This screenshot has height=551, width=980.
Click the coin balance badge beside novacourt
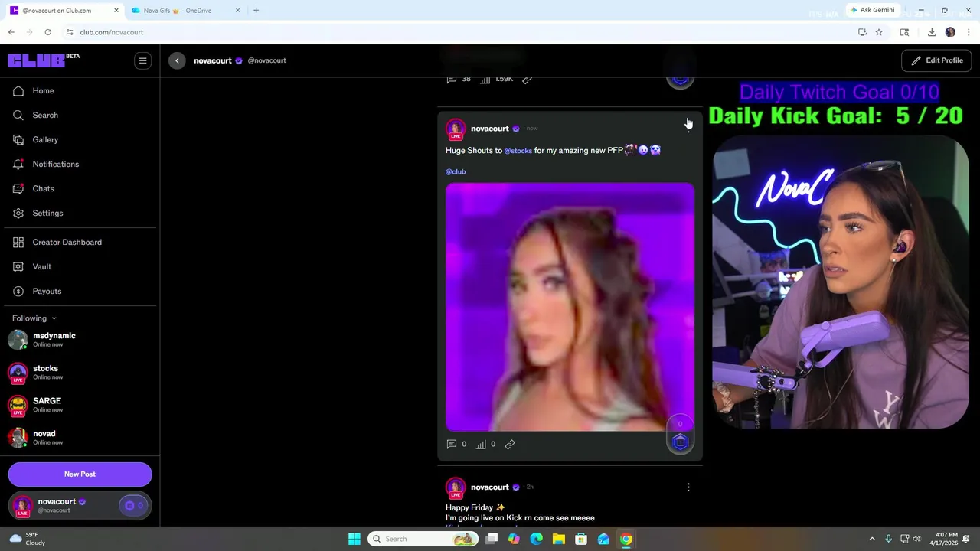click(134, 505)
